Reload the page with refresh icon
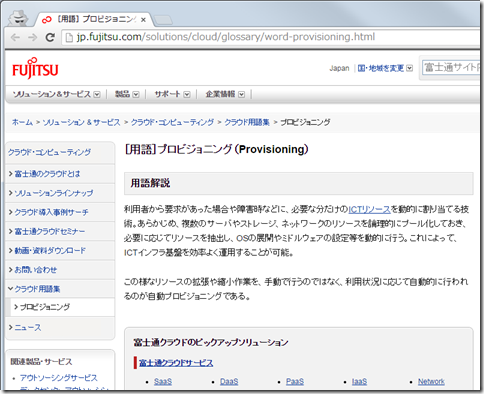This screenshot has width=484, height=394. pos(50,37)
